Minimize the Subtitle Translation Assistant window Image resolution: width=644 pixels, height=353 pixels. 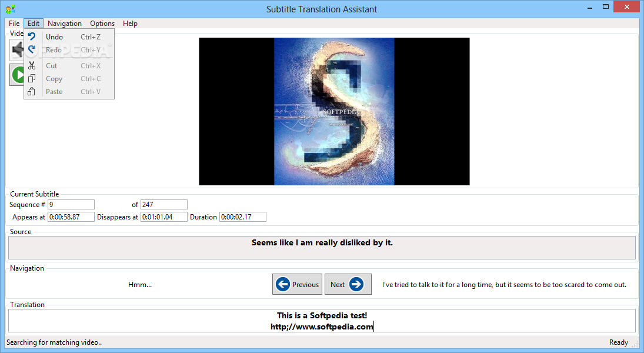(x=590, y=8)
